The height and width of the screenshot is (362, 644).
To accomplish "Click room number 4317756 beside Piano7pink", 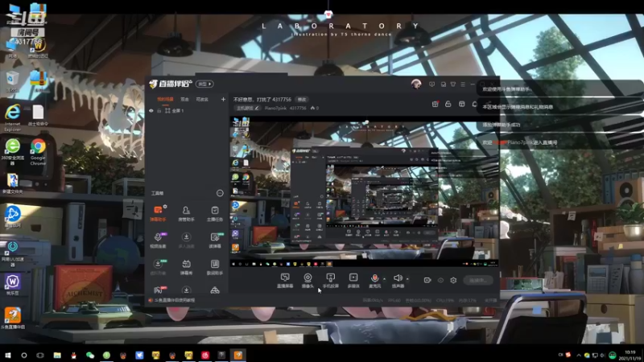I will pyautogui.click(x=298, y=109).
